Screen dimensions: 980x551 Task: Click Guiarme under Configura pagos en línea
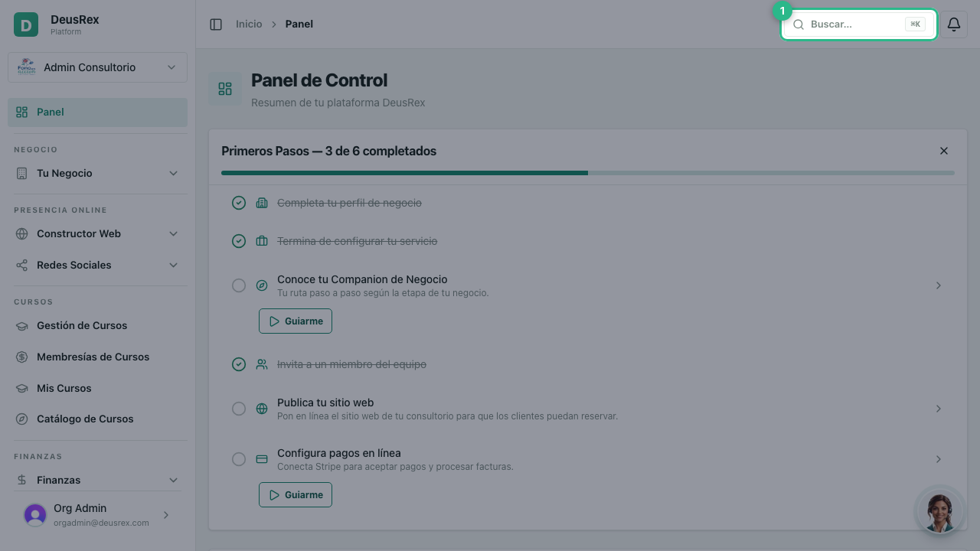click(x=296, y=494)
